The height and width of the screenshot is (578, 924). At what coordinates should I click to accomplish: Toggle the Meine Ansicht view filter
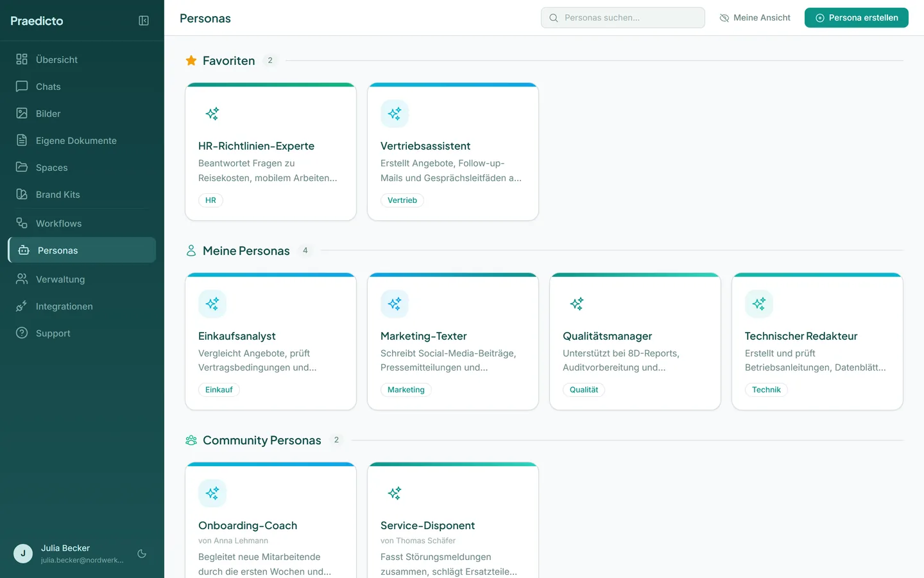tap(755, 18)
